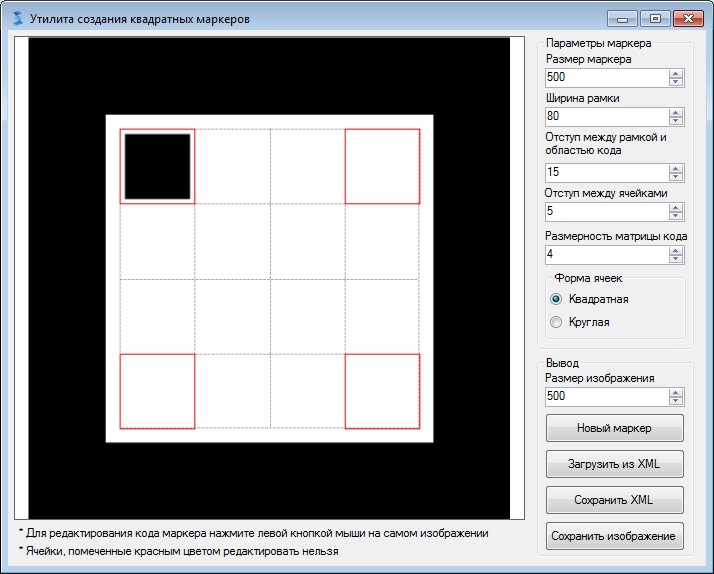
Task: Click Сохранить XML button
Action: coord(615,500)
